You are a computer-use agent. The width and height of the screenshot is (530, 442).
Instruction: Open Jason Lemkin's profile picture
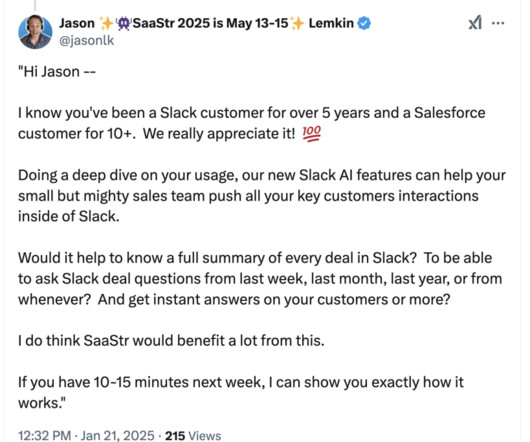35,32
